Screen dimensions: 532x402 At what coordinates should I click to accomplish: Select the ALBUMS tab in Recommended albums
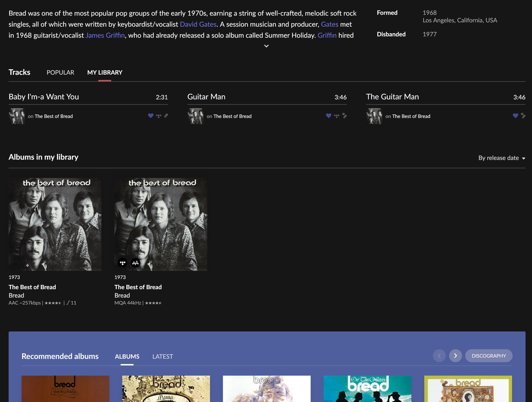pos(127,356)
